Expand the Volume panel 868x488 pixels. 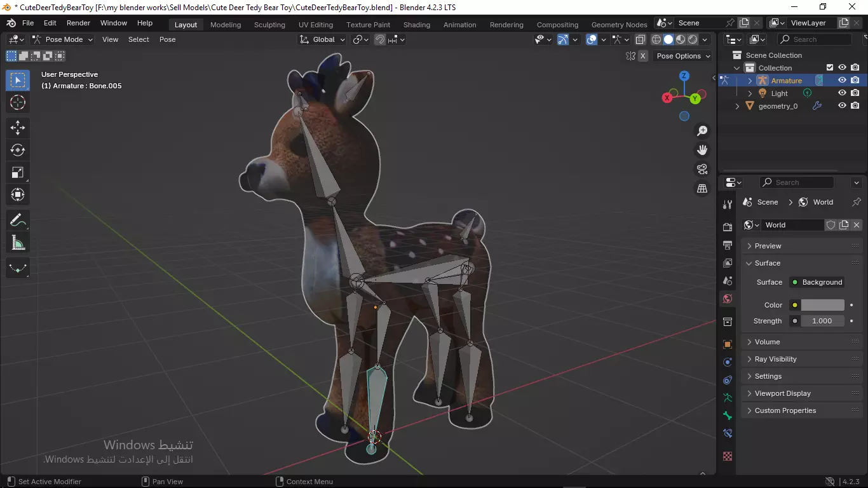pyautogui.click(x=803, y=342)
